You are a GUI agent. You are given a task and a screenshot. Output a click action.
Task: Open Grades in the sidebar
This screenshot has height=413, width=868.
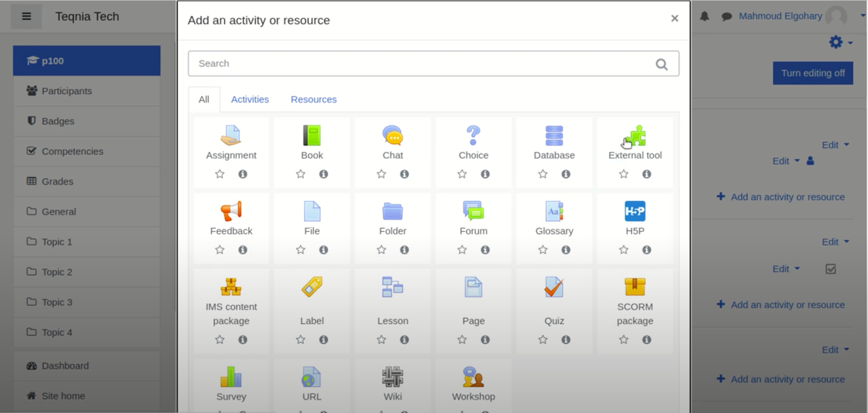point(87,181)
